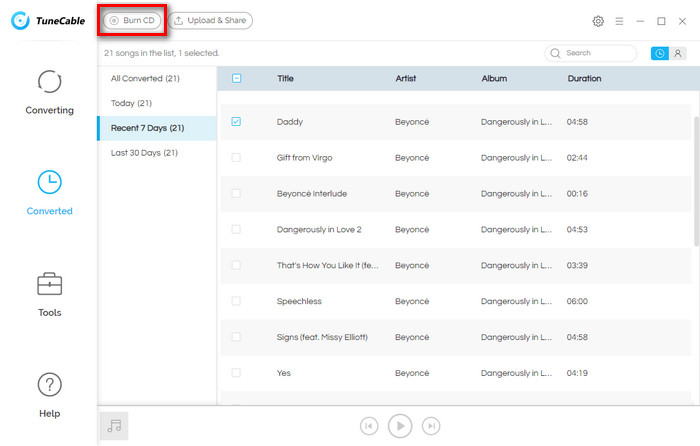This screenshot has width=700, height=446.
Task: Sort by the Duration column header
Action: tap(584, 79)
